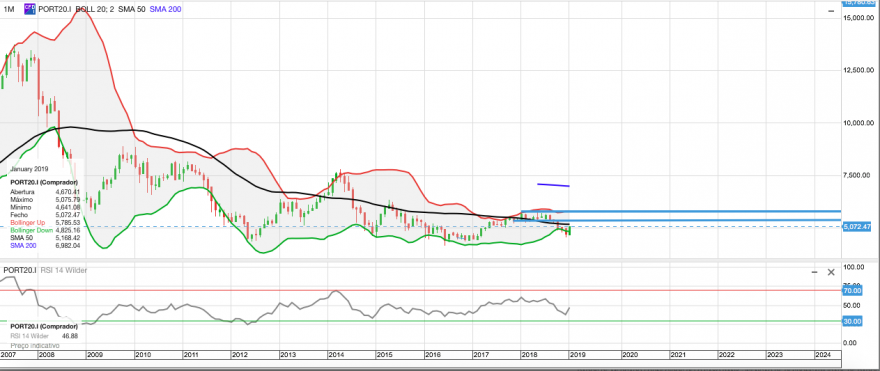Click the 2019 label on time axis

tap(578, 355)
